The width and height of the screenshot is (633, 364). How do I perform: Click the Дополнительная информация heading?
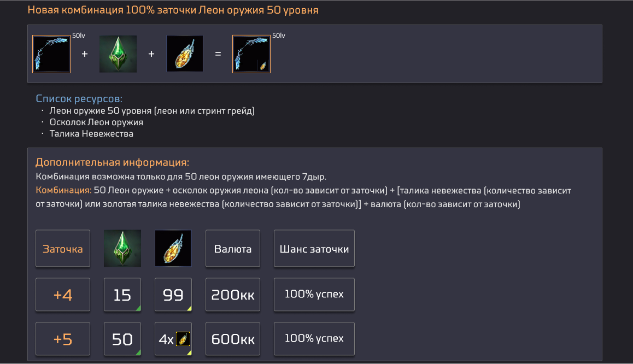pos(112,162)
